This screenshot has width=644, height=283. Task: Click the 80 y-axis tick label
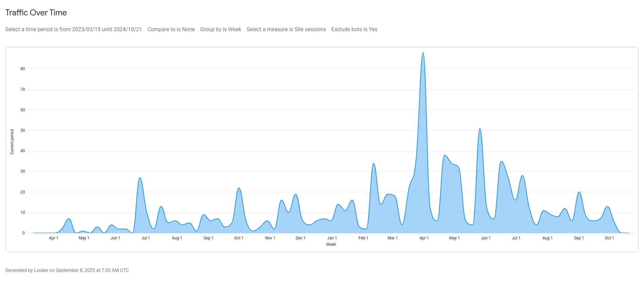tap(22, 69)
